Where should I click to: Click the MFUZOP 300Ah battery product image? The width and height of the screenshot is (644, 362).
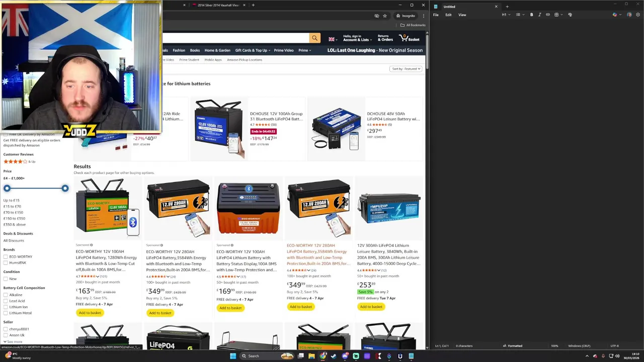(389, 208)
